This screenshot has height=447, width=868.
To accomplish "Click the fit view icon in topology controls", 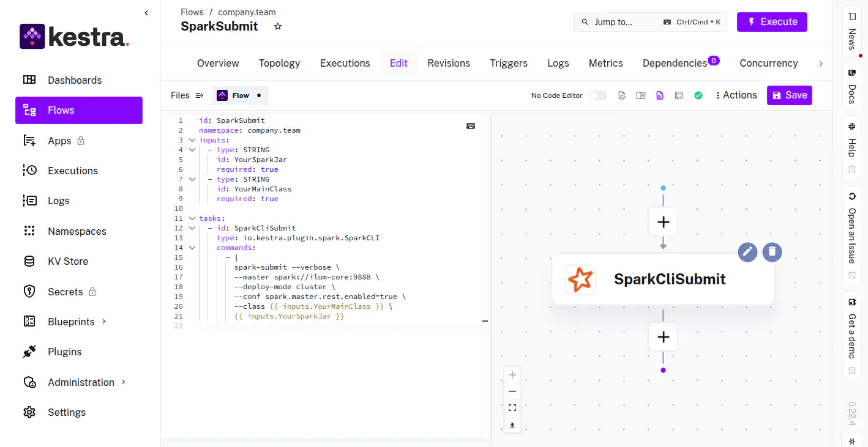I will [x=512, y=408].
